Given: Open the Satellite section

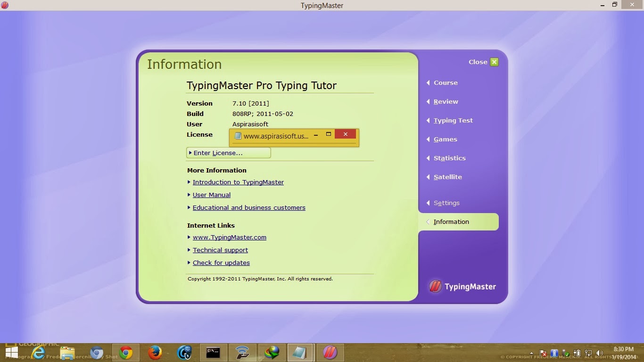Looking at the screenshot, I should pos(447,177).
